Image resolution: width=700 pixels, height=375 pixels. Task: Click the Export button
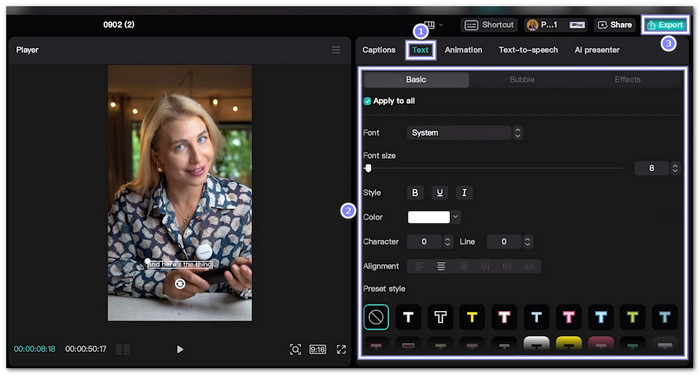pyautogui.click(x=665, y=25)
